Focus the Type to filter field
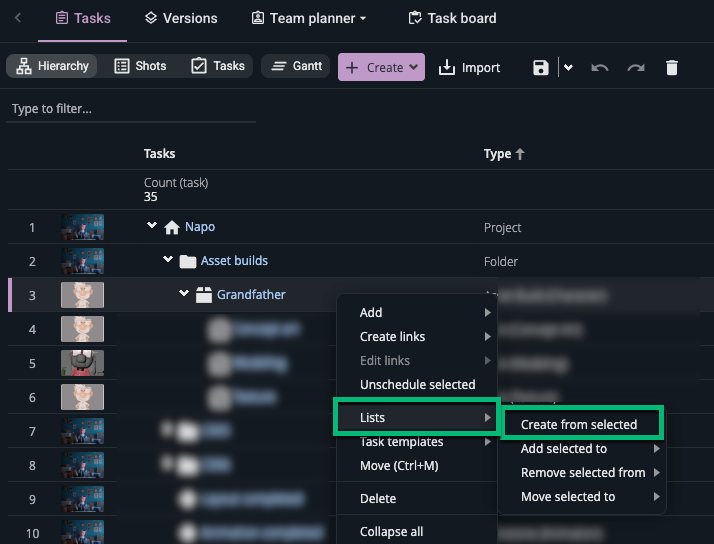Screen dimensions: 714x544 point(131,109)
